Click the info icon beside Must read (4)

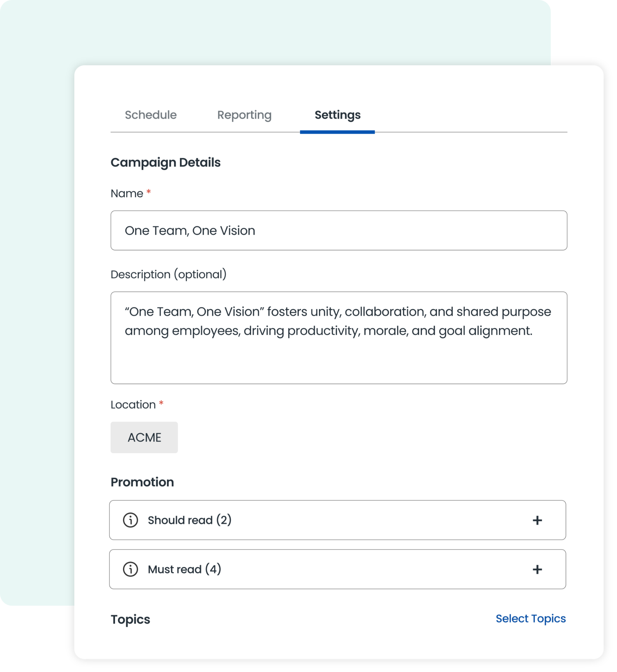[131, 569]
